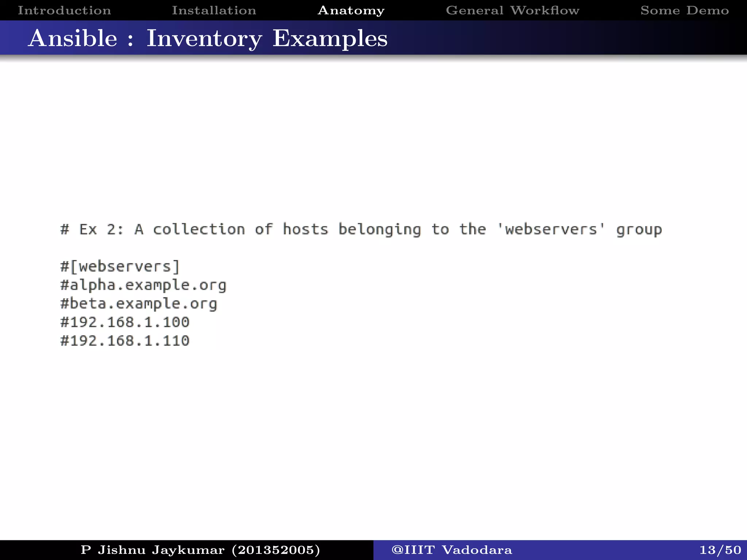Open the Introduction section tab
Screen dimensions: 747x560
coord(65,10)
